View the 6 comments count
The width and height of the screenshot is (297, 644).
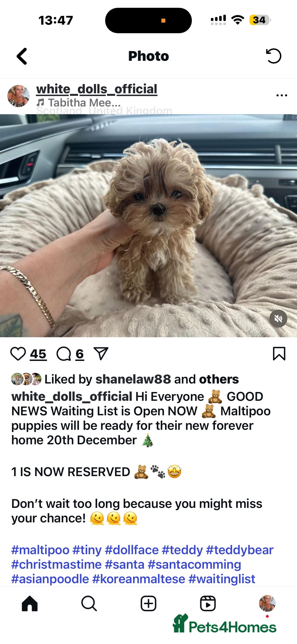pyautogui.click(x=80, y=354)
